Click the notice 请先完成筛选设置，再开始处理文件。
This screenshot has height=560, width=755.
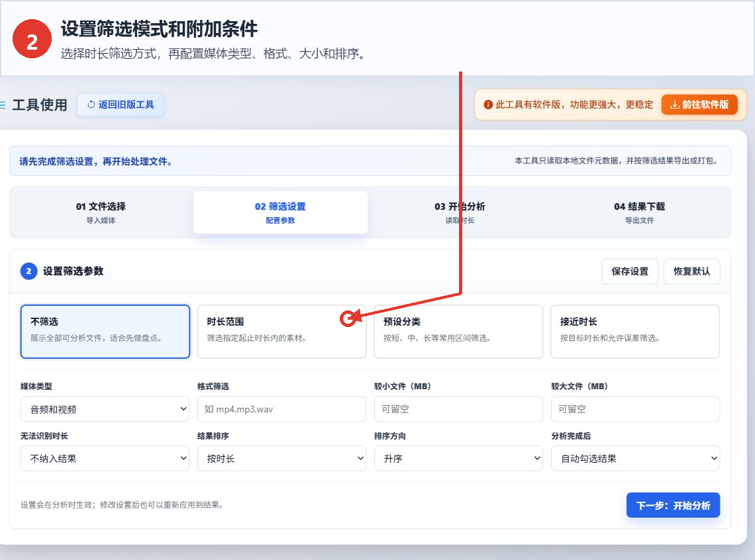point(96,161)
